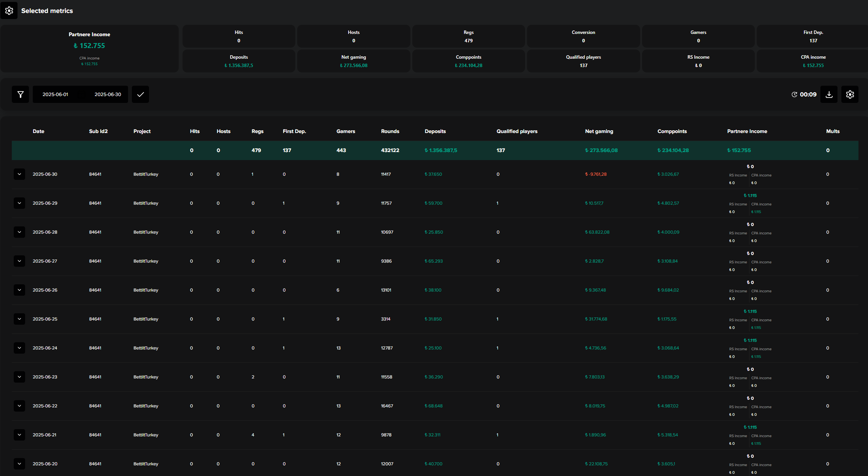This screenshot has width=868, height=476.
Task: Select the CPA income metric card
Action: [x=813, y=61]
